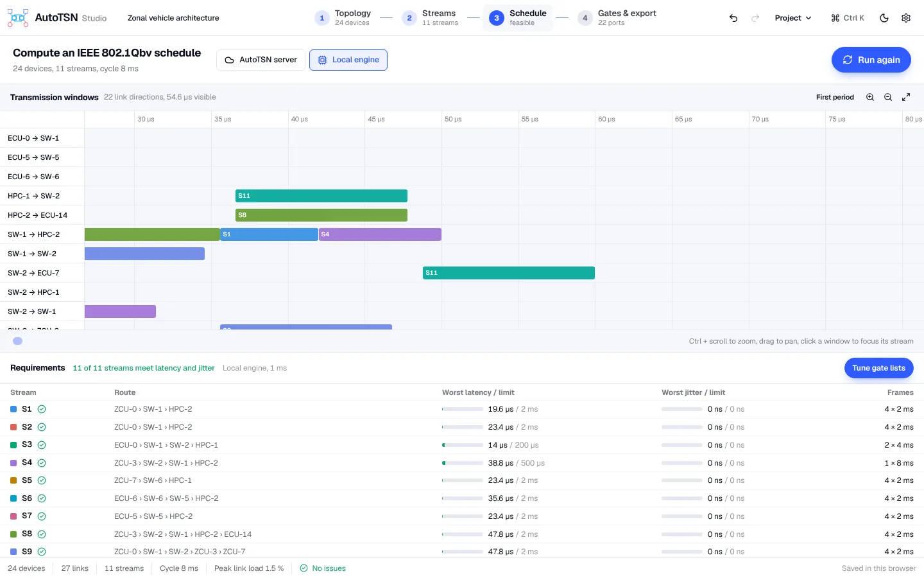Viewport: 924px width, 578px height.
Task: Click S4 check status icon
Action: point(42,463)
